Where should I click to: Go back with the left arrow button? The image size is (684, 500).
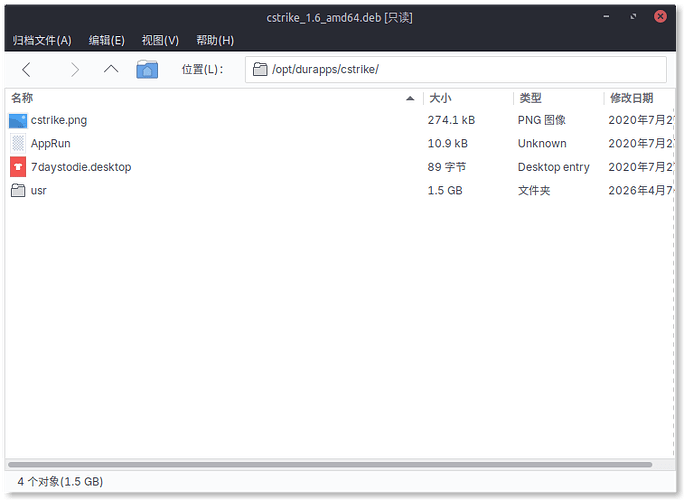[27, 69]
